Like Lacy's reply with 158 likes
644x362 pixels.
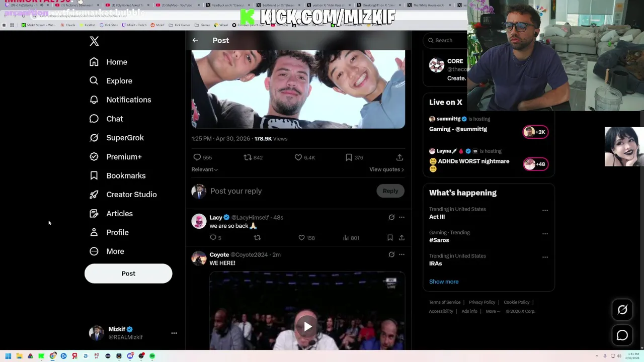coord(301,238)
